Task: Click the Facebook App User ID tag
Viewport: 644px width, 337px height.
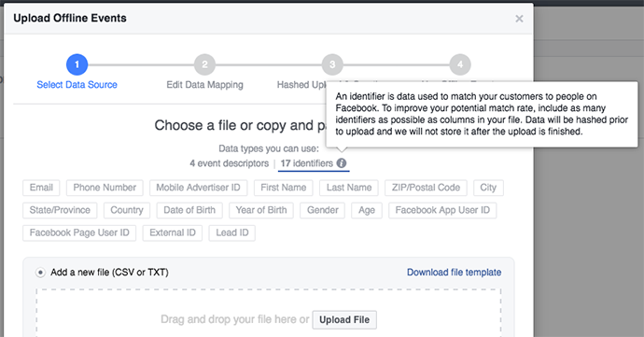Action: tap(442, 210)
